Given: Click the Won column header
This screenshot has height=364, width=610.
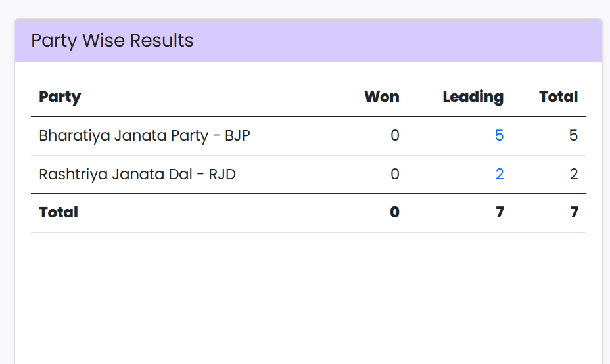Looking at the screenshot, I should tap(381, 97).
